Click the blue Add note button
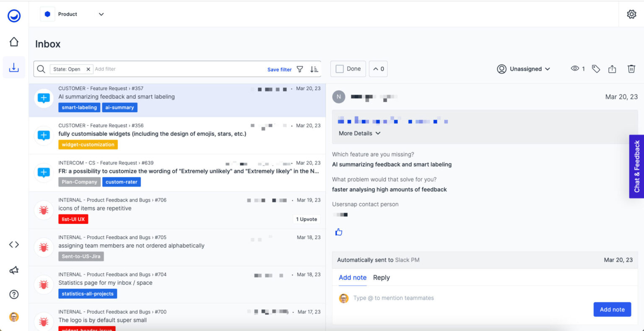The width and height of the screenshot is (644, 331). pyautogui.click(x=612, y=310)
